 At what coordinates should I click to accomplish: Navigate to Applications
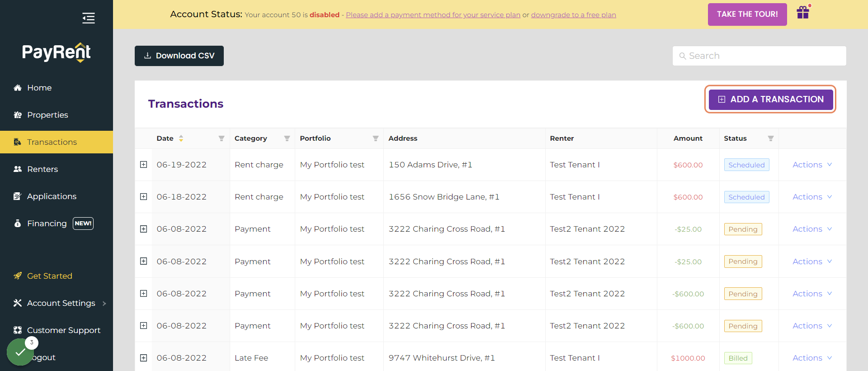click(57, 196)
